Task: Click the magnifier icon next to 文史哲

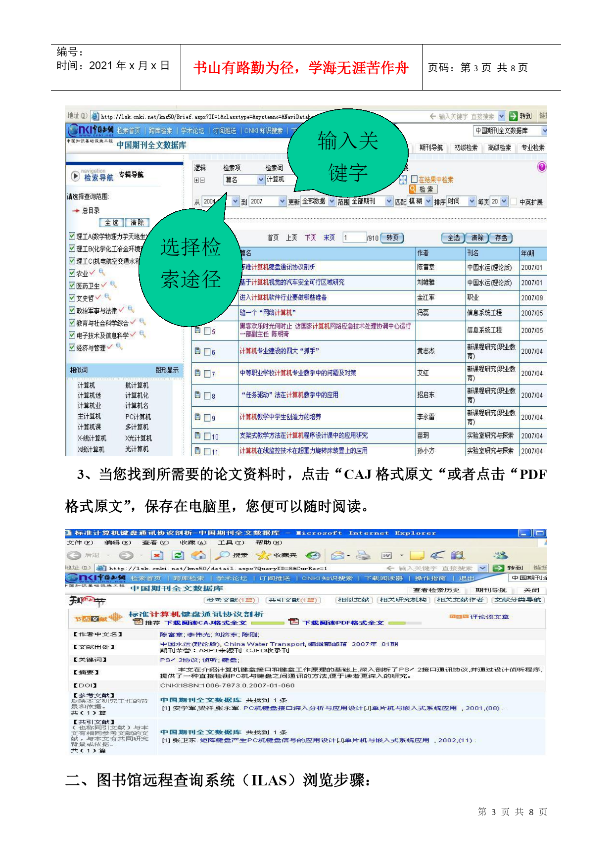Action: coord(107,297)
